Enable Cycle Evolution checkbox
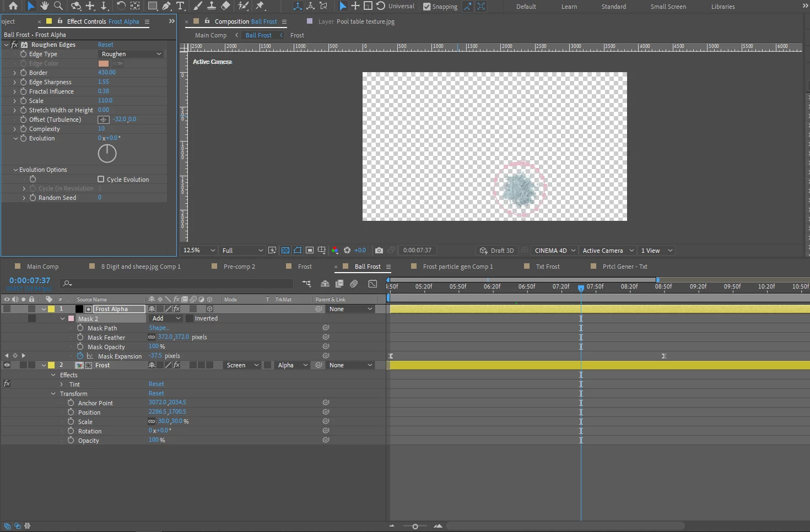 point(101,179)
